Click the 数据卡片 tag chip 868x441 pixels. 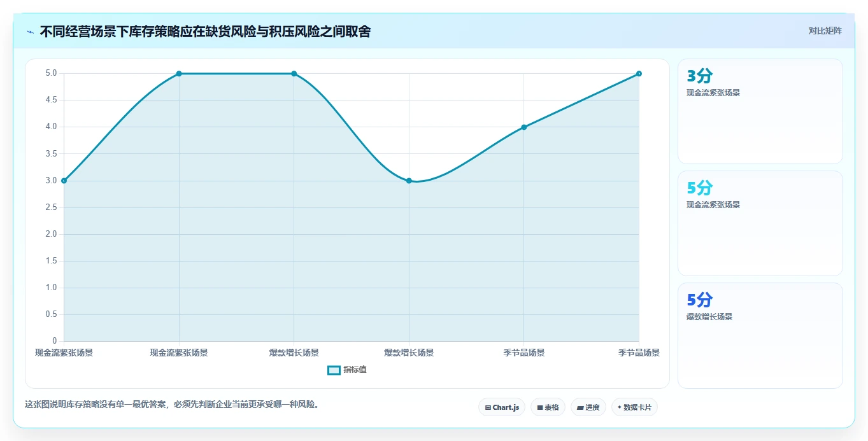[x=634, y=407]
